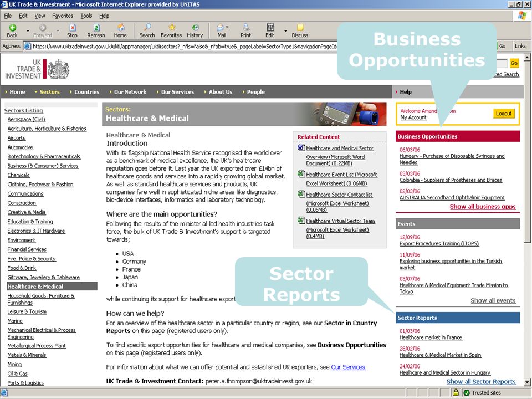The height and width of the screenshot is (399, 532).
Task: Open Aerospace (Civil) in the Sectors Listing
Action: coord(26,120)
